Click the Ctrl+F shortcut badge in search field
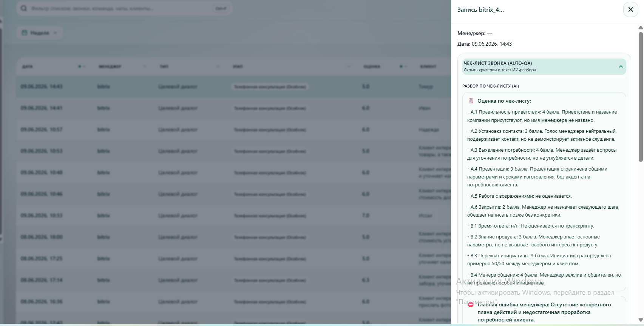 tap(221, 8)
